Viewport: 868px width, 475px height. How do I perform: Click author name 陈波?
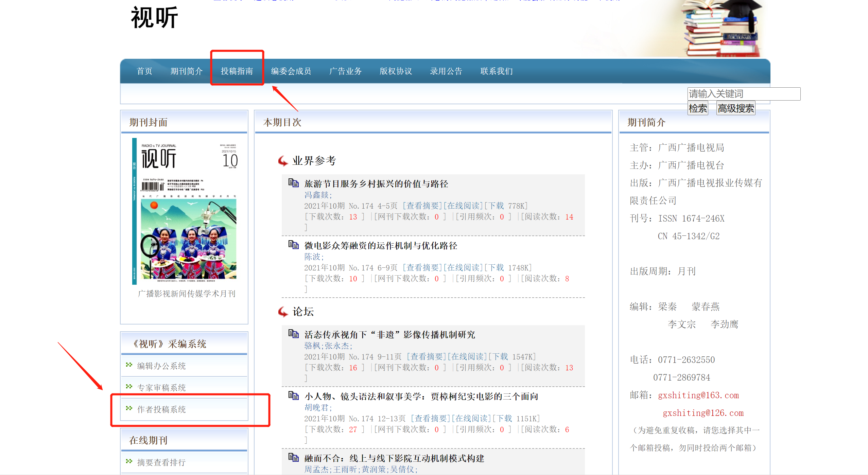tap(312, 257)
